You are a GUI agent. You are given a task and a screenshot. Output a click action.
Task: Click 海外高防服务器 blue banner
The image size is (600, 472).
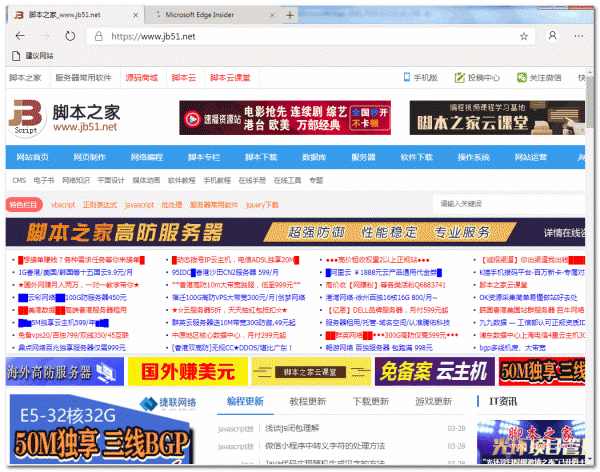coord(65,371)
